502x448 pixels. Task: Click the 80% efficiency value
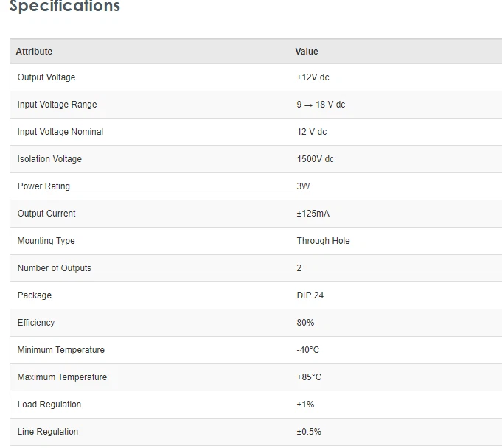click(x=305, y=323)
